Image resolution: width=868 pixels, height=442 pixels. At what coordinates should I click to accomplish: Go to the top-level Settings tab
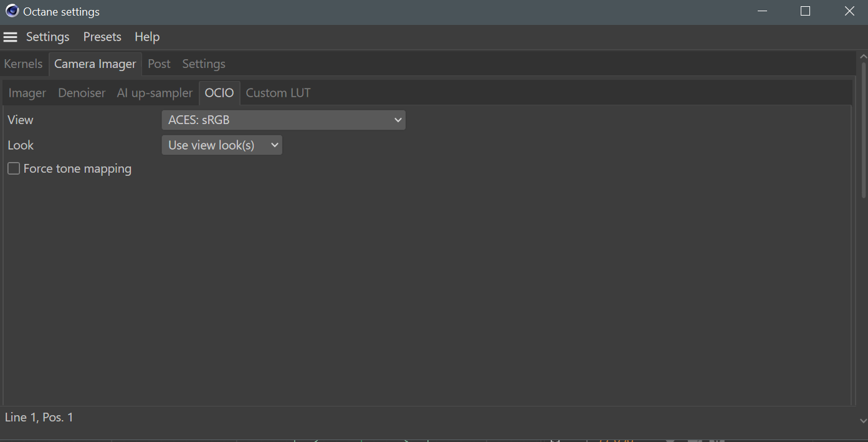point(204,64)
